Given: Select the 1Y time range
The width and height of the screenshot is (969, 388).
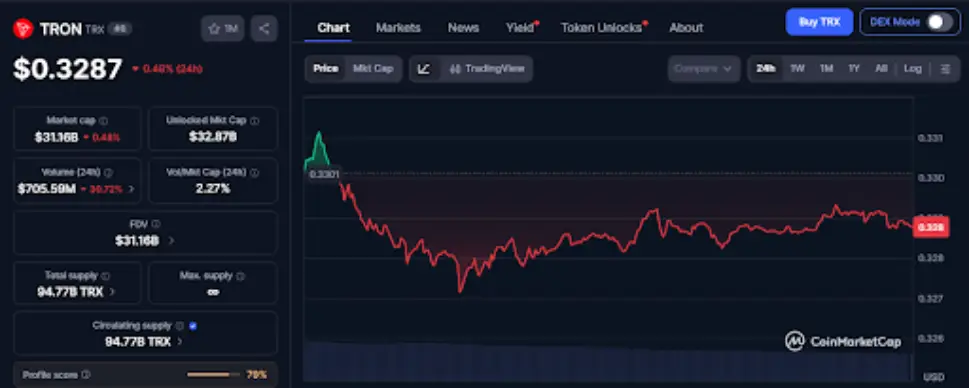Looking at the screenshot, I should pyautogui.click(x=853, y=69).
